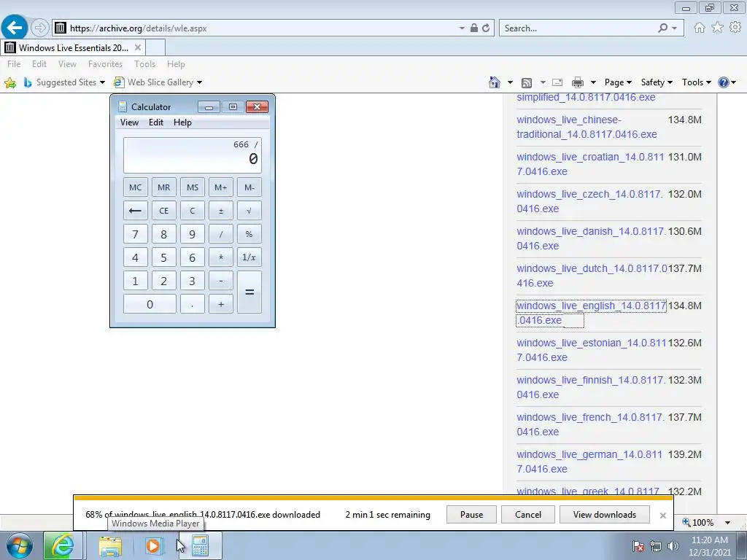This screenshot has height=560, width=747.
Task: Click the Calculator taskbar icon
Action: pyautogui.click(x=200, y=545)
